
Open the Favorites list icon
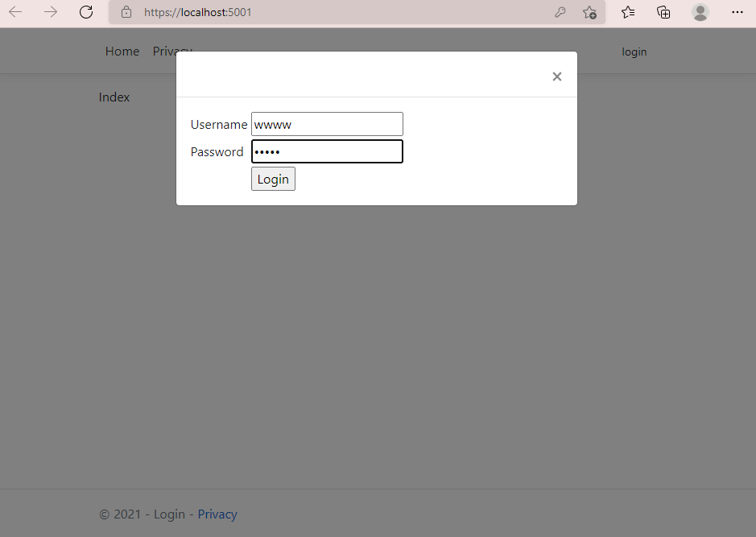pyautogui.click(x=628, y=12)
